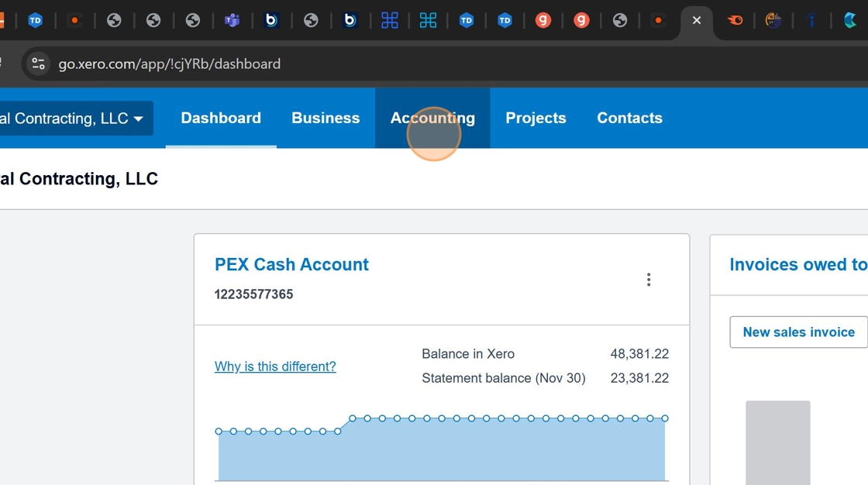The height and width of the screenshot is (485, 868).
Task: Click the Contracting, LLC page heading
Action: tap(79, 179)
